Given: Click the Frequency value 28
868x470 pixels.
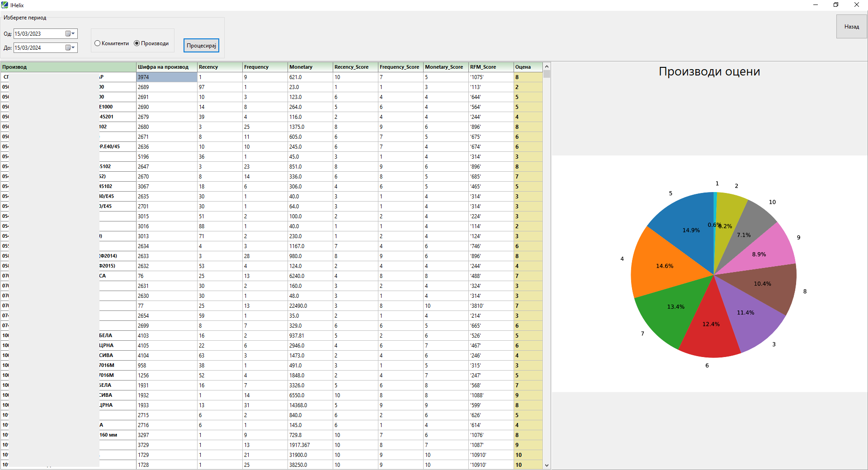Looking at the screenshot, I should click(x=265, y=256).
